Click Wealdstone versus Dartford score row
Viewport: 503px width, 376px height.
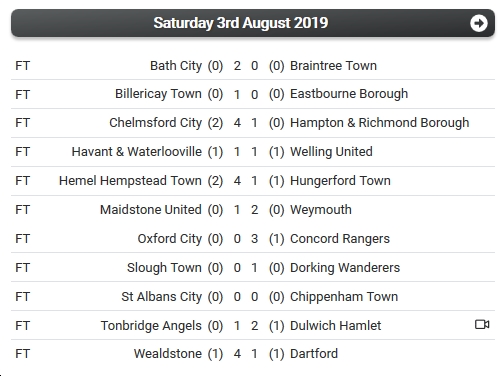point(253,354)
